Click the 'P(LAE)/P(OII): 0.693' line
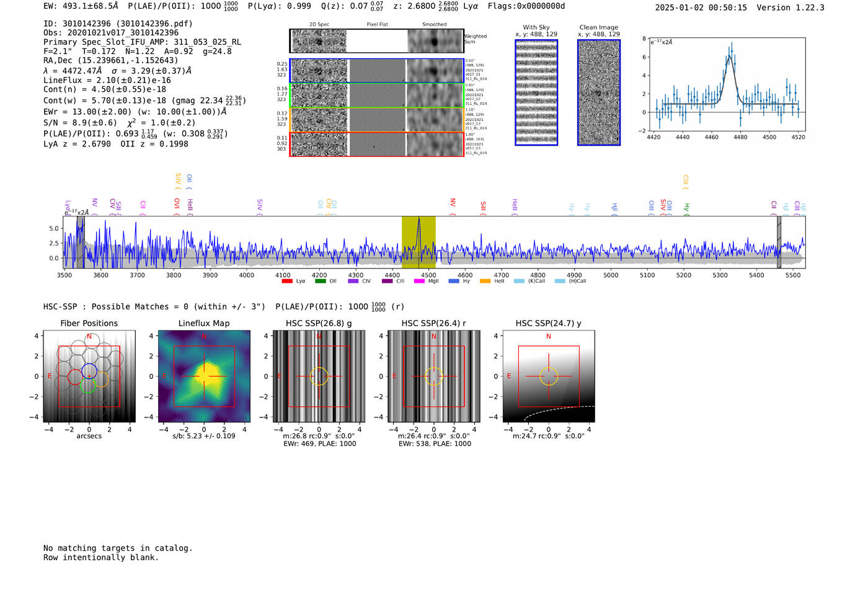Viewport: 868px width, 591px height. 91,134
